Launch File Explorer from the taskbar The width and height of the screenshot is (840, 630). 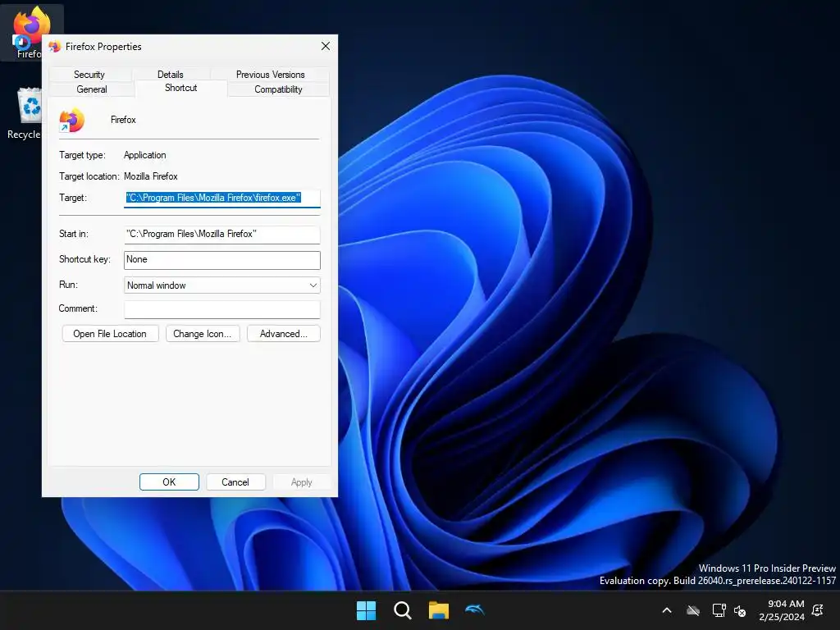tap(438, 610)
